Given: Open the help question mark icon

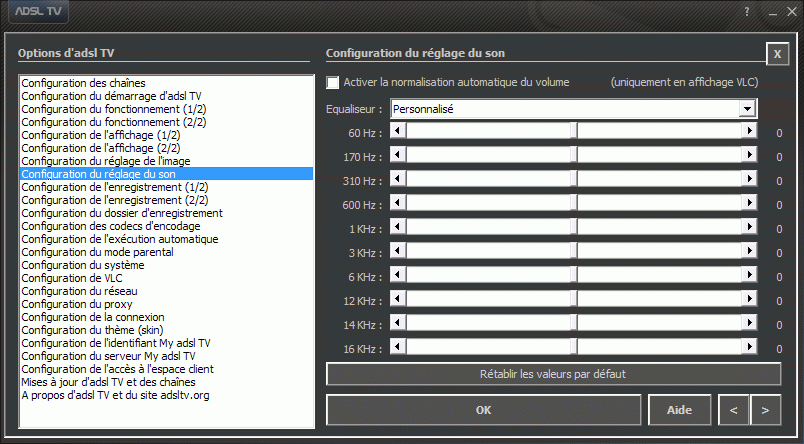Looking at the screenshot, I should [747, 11].
